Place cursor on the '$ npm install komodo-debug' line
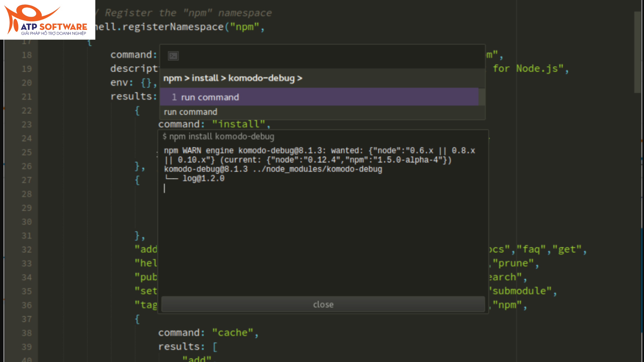This screenshot has width=644, height=362. [218, 136]
